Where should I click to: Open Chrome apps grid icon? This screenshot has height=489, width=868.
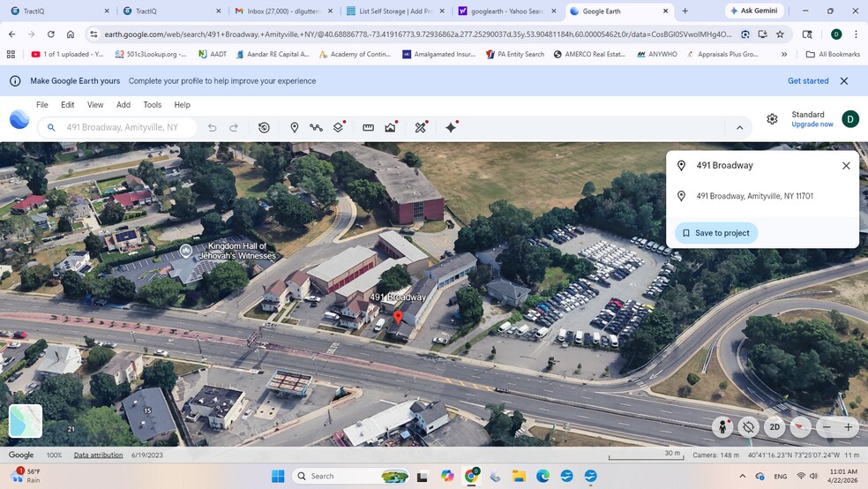tap(11, 54)
